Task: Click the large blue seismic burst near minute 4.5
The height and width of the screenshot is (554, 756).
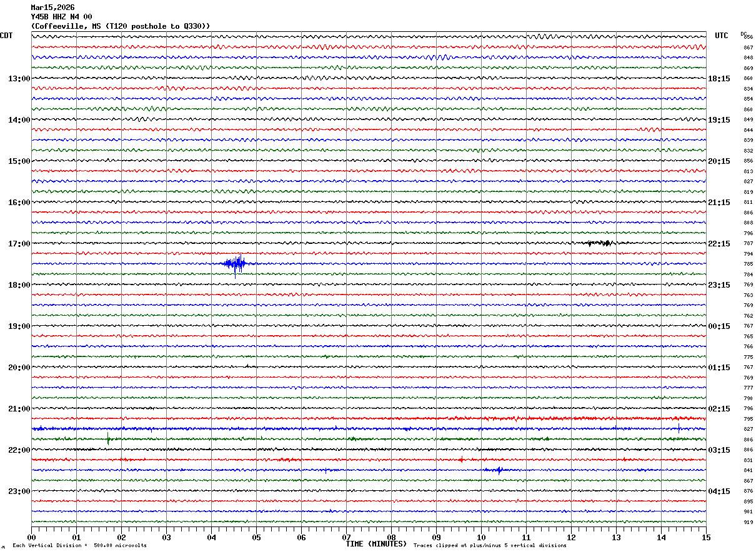Action: [237, 264]
